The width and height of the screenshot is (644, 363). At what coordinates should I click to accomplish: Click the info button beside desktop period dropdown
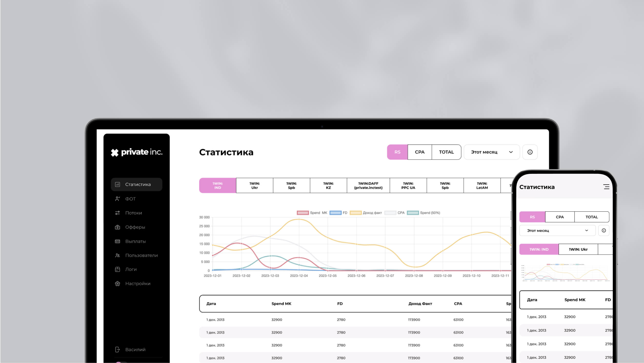pos(530,152)
